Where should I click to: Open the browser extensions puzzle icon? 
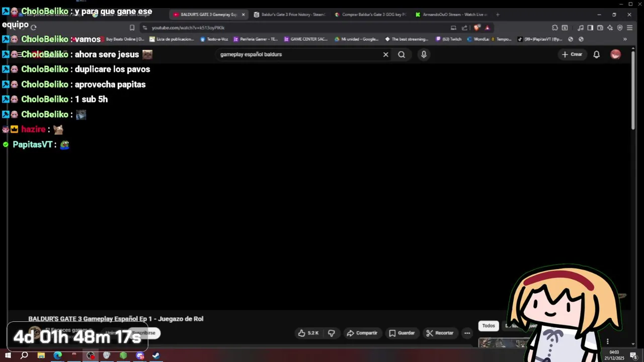tap(554, 28)
